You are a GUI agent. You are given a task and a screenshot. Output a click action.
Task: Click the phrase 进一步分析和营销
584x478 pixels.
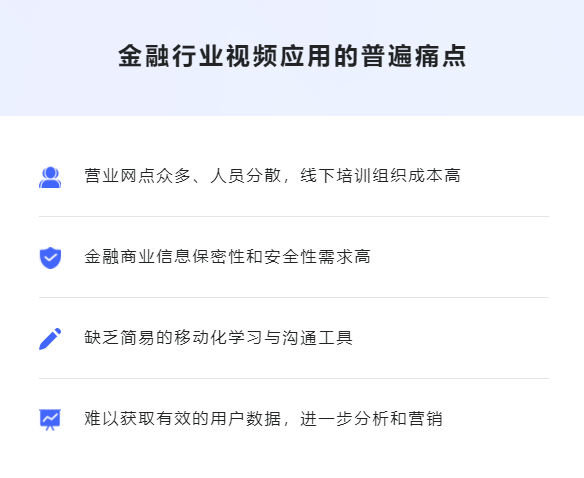tap(371, 418)
